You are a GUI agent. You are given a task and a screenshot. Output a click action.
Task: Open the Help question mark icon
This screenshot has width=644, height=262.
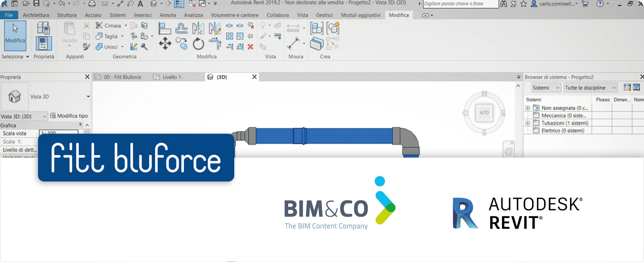click(x=600, y=4)
